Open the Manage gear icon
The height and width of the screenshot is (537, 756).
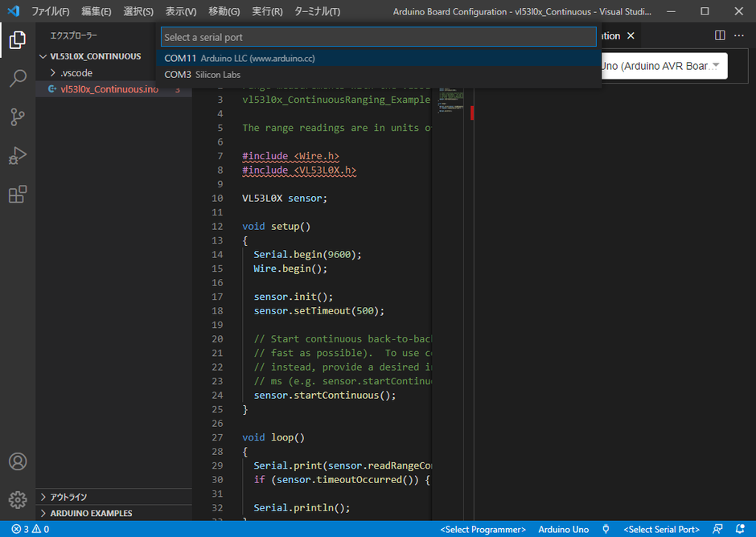coord(18,500)
